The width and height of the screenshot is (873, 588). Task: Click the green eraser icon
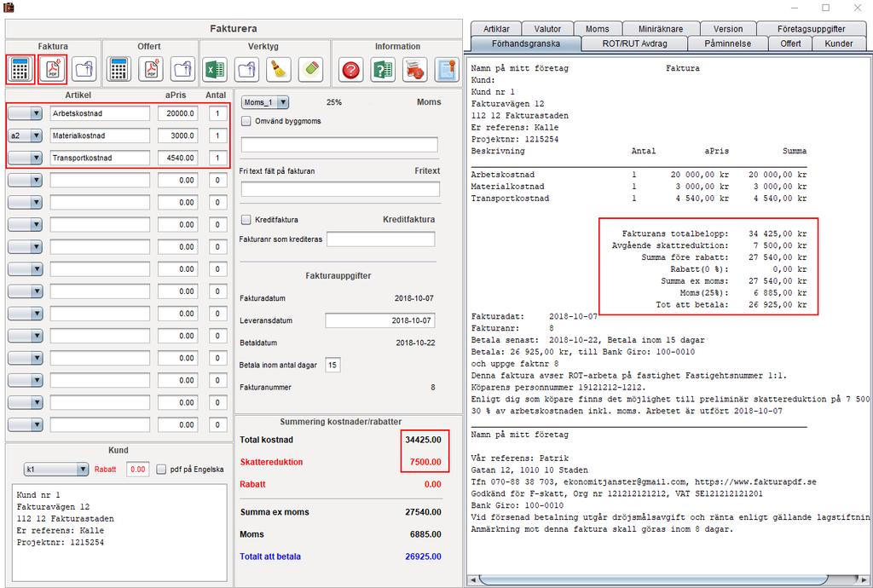click(x=310, y=70)
